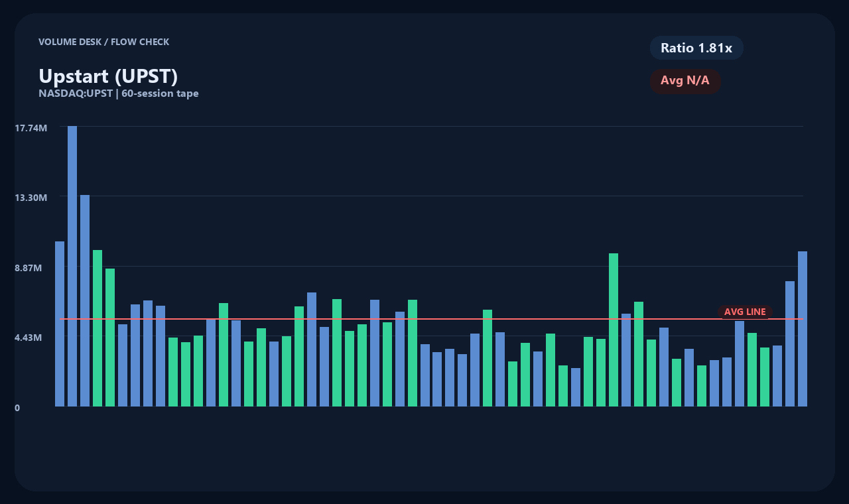Click the Ratio 1.81x pill
Screen dimensions: 849x504
coord(696,48)
